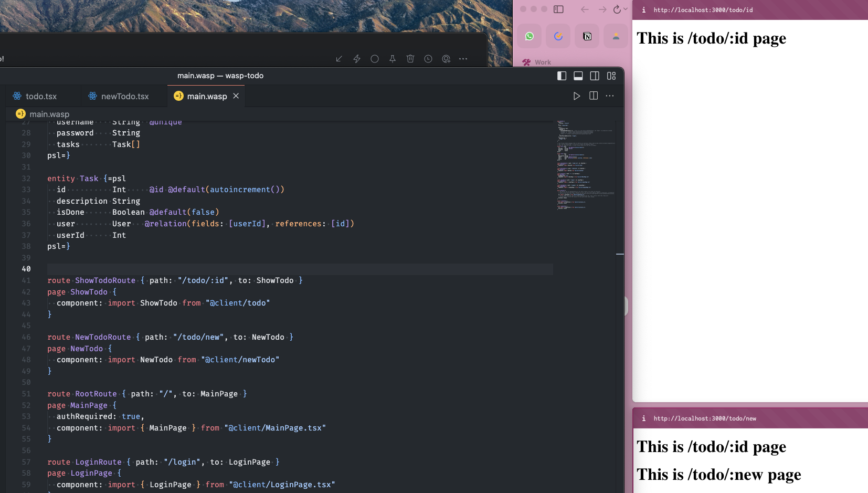
Task: Open the history clock icon
Action: pyautogui.click(x=428, y=59)
